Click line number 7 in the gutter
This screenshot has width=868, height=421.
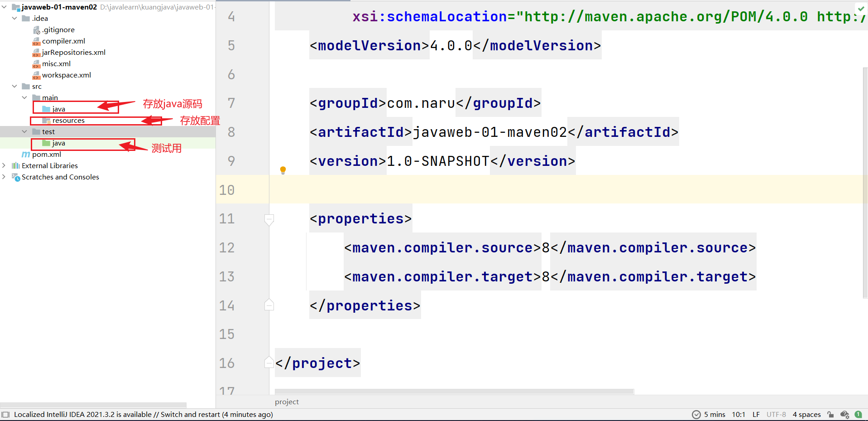[231, 103]
